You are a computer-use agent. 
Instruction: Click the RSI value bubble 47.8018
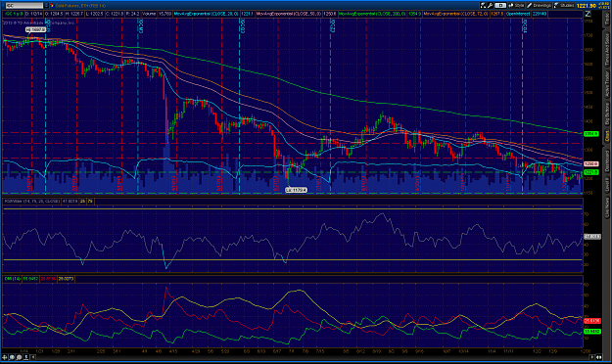tap(591, 237)
